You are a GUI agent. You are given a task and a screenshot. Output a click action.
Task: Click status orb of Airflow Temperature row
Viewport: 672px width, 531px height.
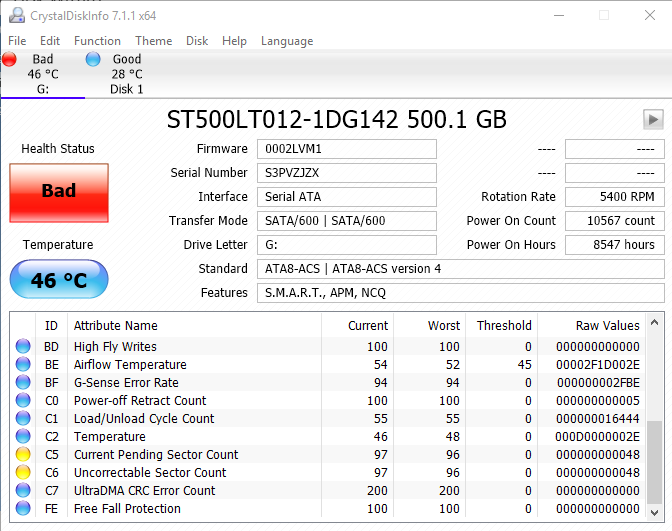pos(23,364)
